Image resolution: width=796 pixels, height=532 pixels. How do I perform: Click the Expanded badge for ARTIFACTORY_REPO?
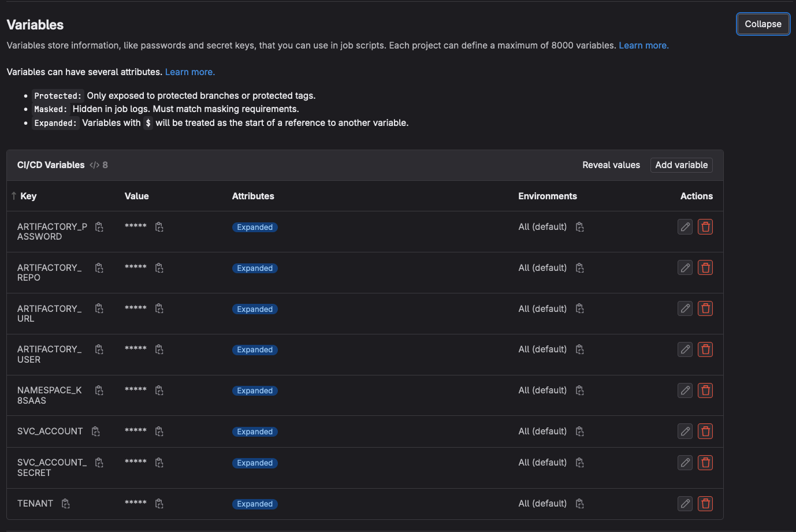point(255,269)
